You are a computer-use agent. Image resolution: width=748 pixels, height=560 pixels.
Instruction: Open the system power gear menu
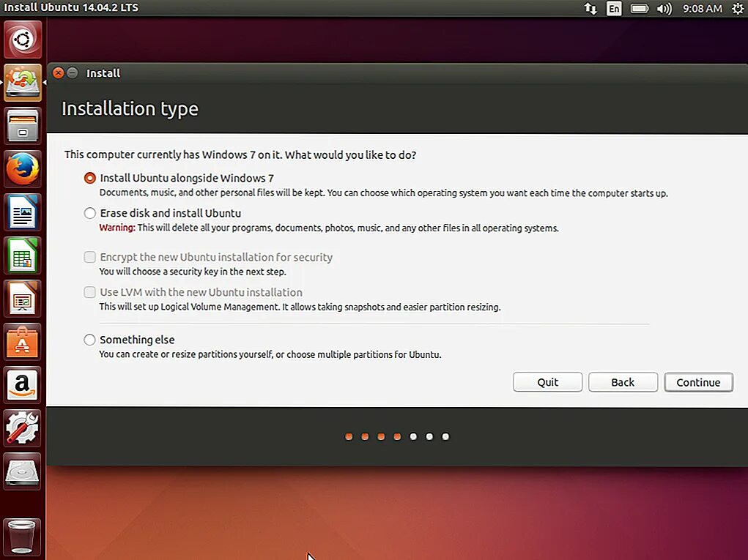pos(738,9)
